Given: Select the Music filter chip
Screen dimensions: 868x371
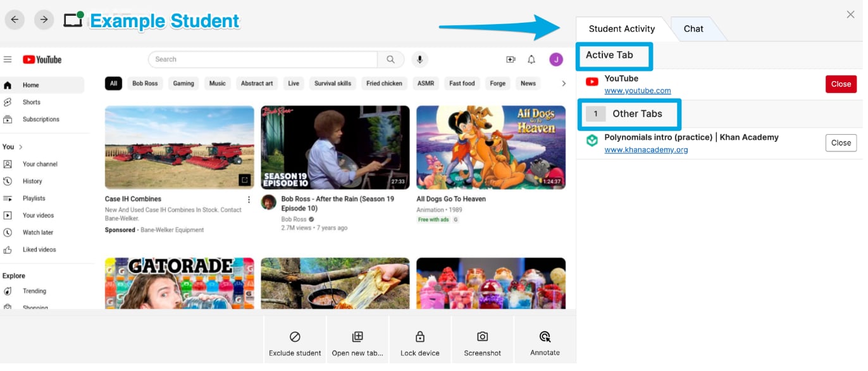Looking at the screenshot, I should tap(217, 83).
